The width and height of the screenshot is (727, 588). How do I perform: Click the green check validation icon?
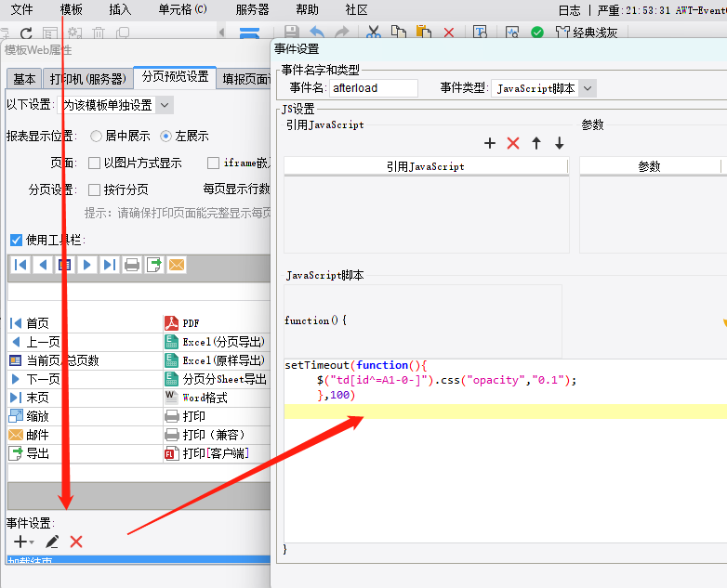(537, 33)
